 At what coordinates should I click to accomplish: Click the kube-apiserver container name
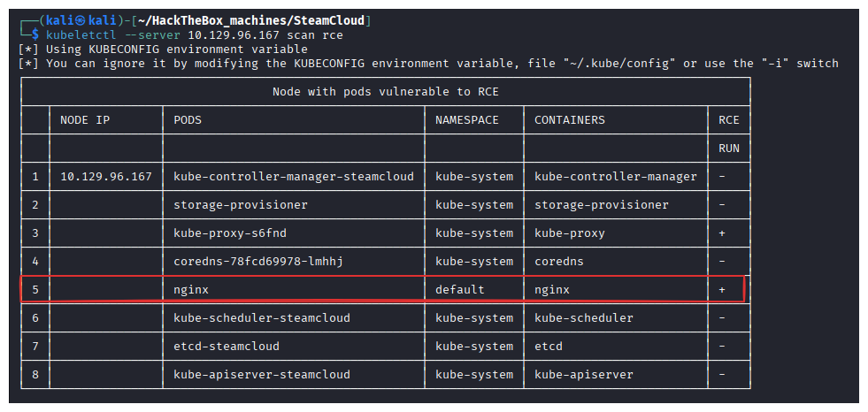(x=583, y=375)
